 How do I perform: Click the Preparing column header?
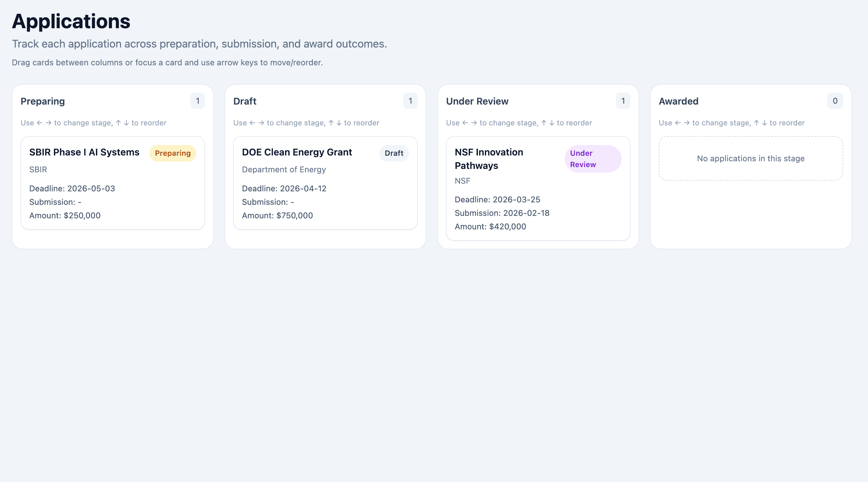[x=42, y=101]
